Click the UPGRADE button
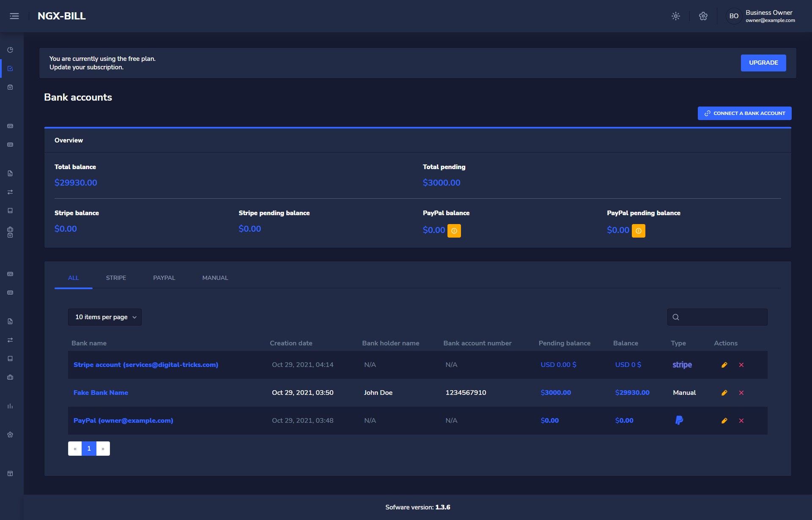This screenshot has width=812, height=520. pyautogui.click(x=763, y=63)
